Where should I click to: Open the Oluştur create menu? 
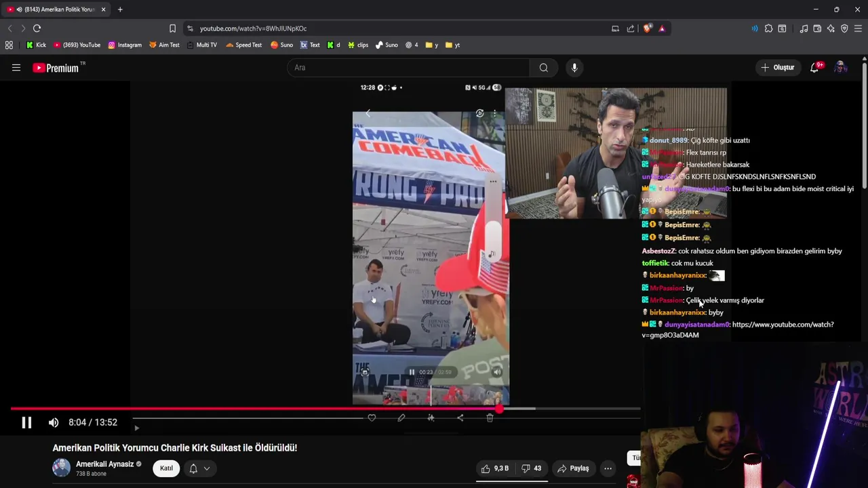click(x=777, y=68)
